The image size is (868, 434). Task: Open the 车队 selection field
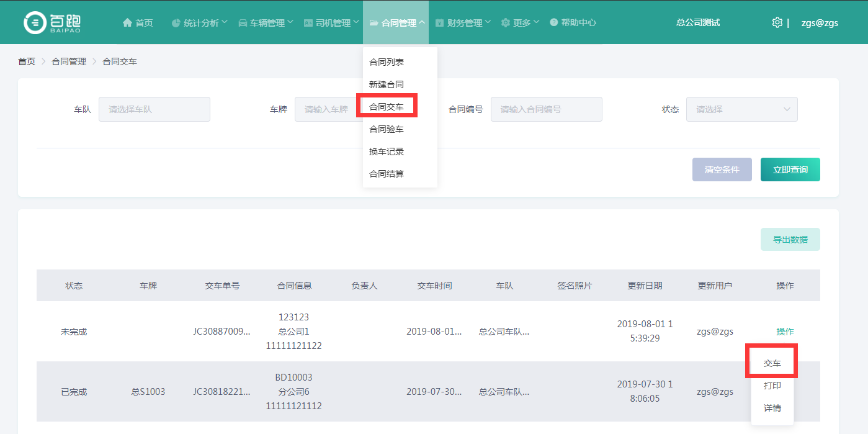(x=154, y=109)
